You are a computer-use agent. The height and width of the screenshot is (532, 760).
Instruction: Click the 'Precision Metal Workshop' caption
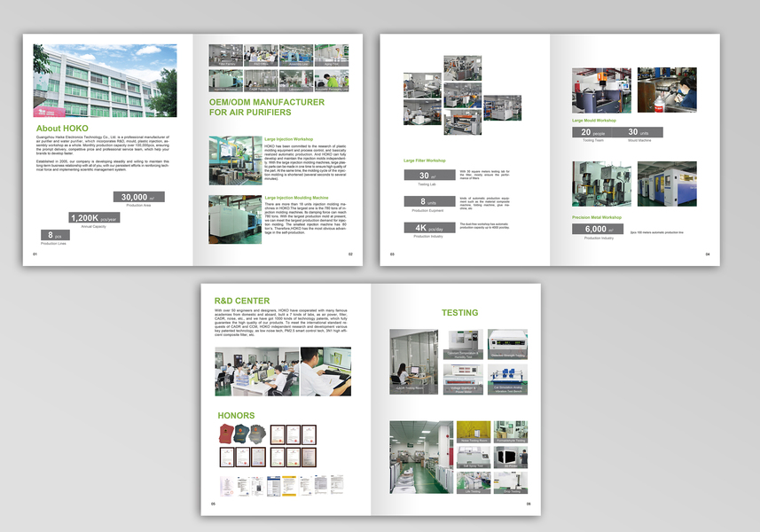597,217
